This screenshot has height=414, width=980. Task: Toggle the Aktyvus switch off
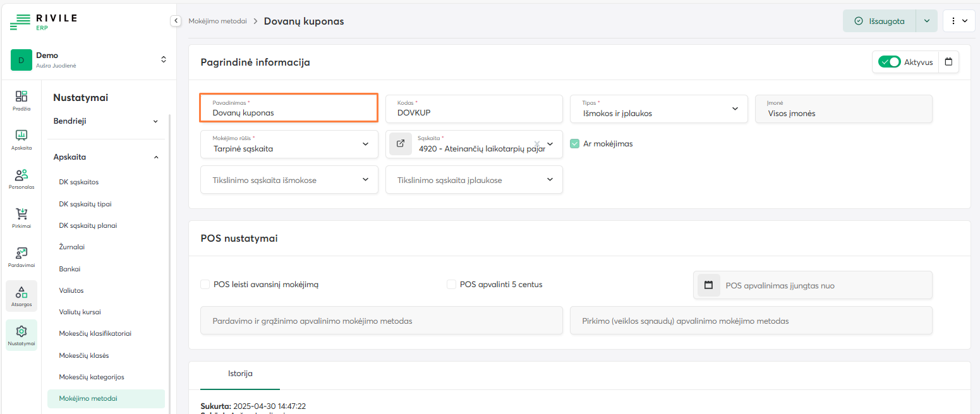click(x=890, y=62)
